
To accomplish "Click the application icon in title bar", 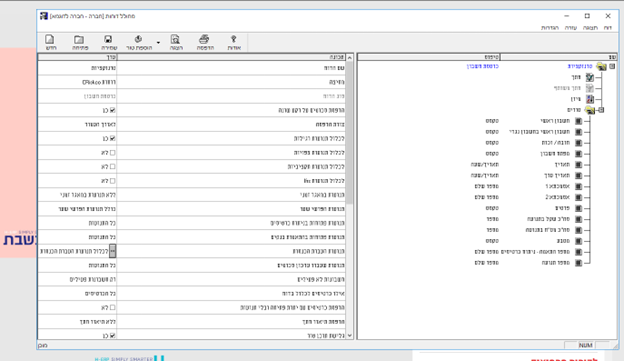I will (x=44, y=16).
